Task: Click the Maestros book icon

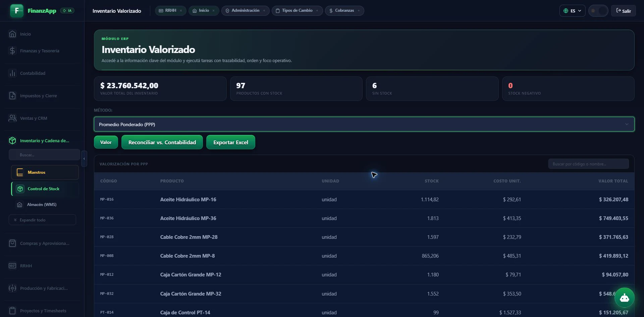Action: pyautogui.click(x=20, y=172)
